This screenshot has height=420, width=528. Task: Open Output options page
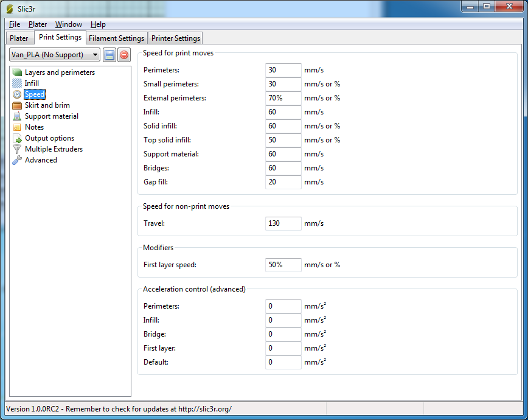(49, 138)
